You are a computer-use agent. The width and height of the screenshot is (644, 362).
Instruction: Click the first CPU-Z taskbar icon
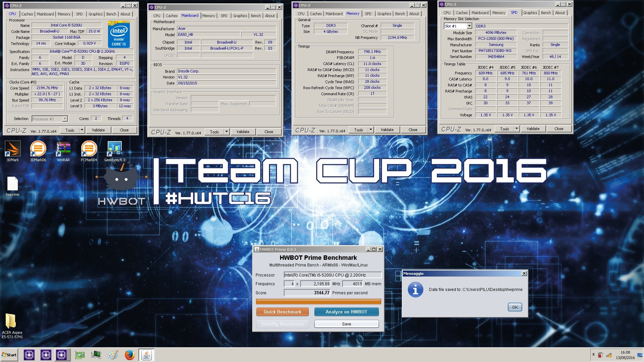(29, 355)
